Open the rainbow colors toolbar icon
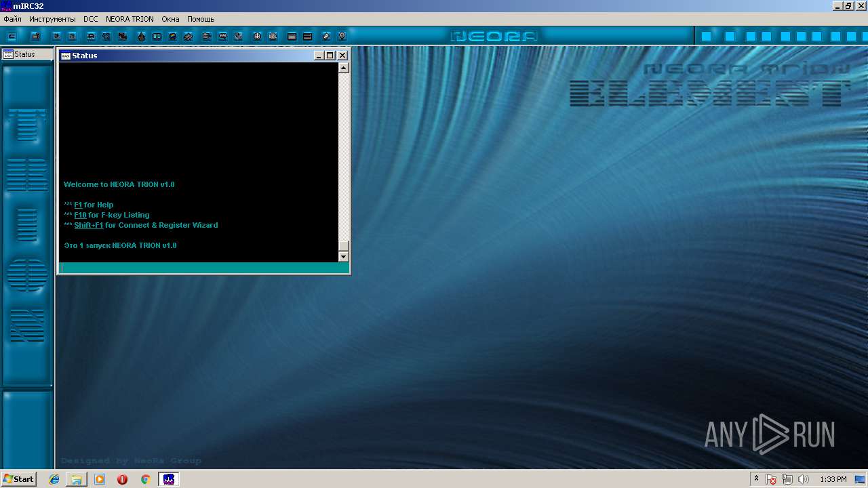 click(173, 36)
